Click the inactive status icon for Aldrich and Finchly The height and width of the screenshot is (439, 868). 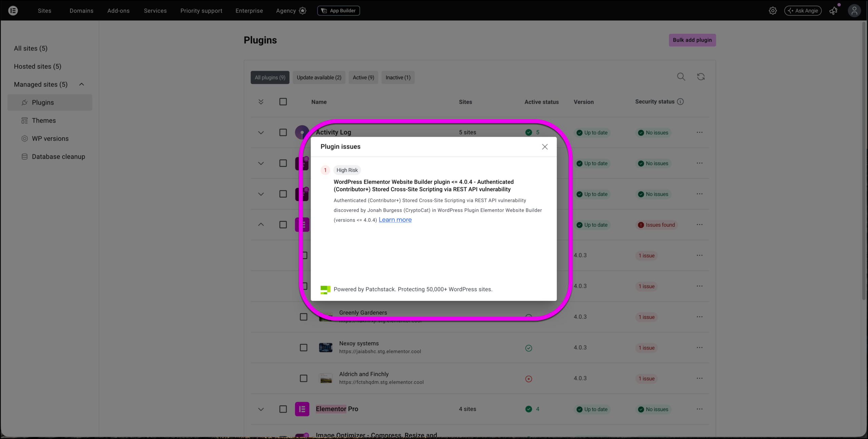[x=529, y=379]
